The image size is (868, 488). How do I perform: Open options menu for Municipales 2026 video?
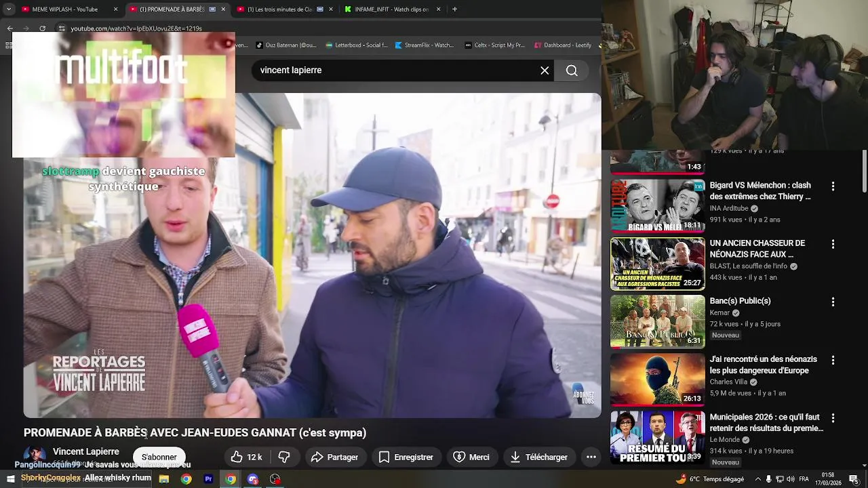tap(833, 418)
